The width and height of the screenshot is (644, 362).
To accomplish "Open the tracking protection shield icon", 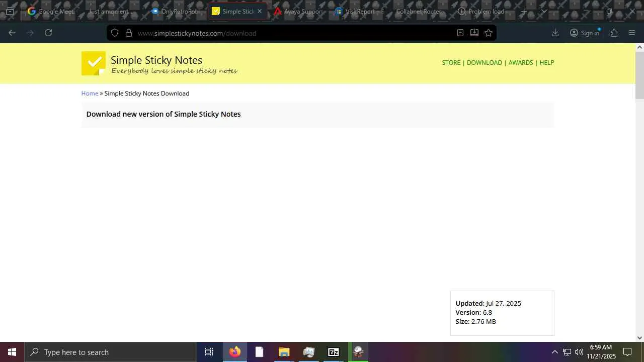I will (115, 33).
